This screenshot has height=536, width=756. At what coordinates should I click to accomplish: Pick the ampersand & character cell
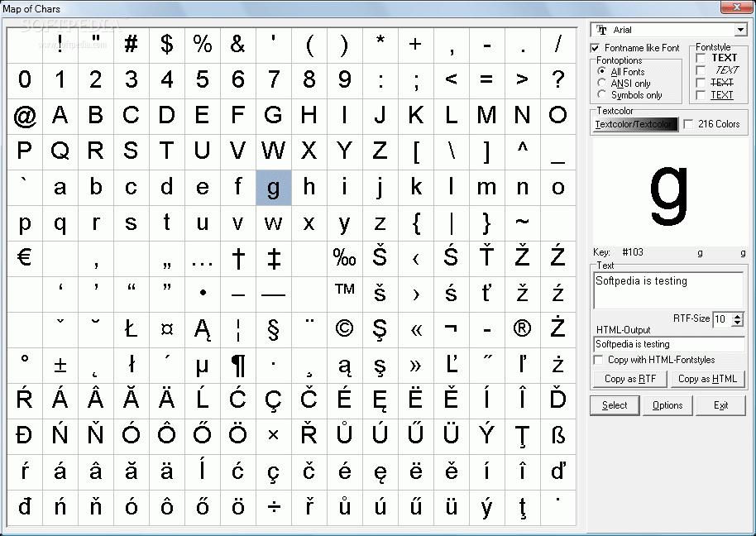point(238,45)
